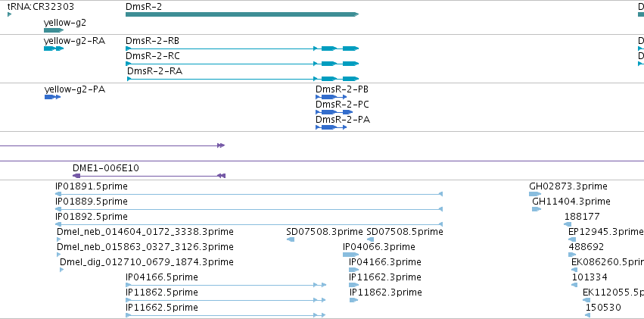Select the IP04066.3prime feature

[x=350, y=255]
